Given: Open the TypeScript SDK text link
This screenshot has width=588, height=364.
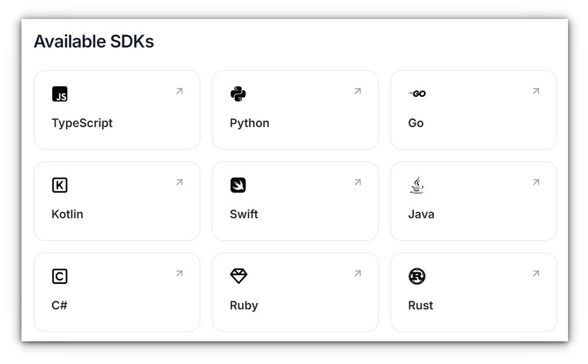Looking at the screenshot, I should tap(82, 123).
